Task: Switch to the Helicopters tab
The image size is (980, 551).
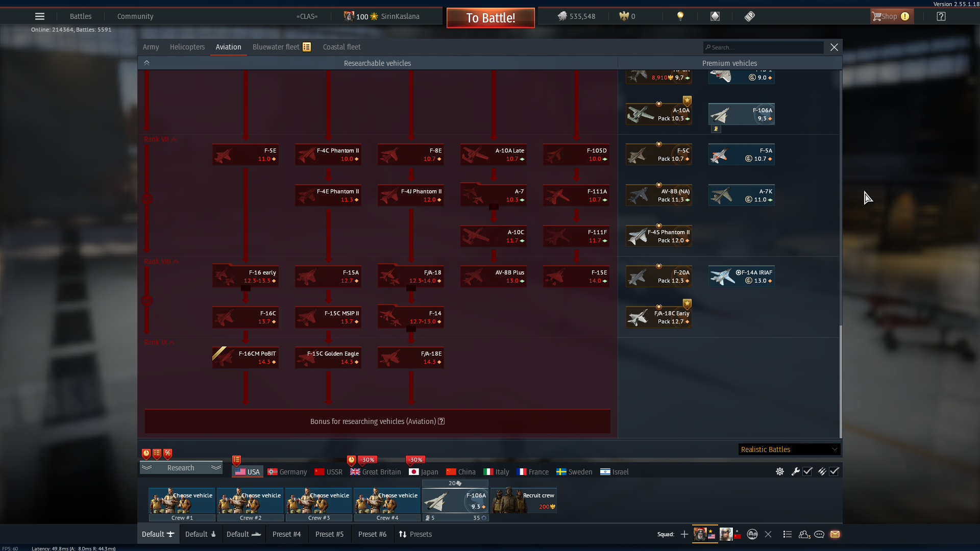Action: click(187, 47)
